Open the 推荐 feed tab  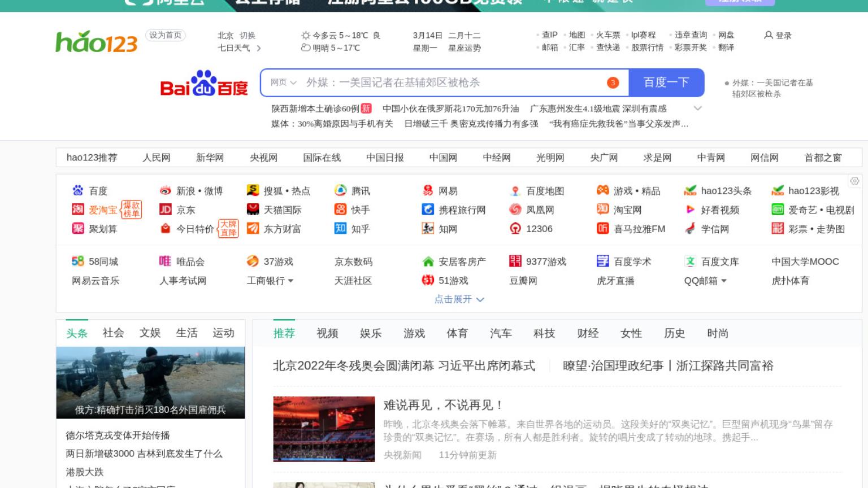coord(284,333)
